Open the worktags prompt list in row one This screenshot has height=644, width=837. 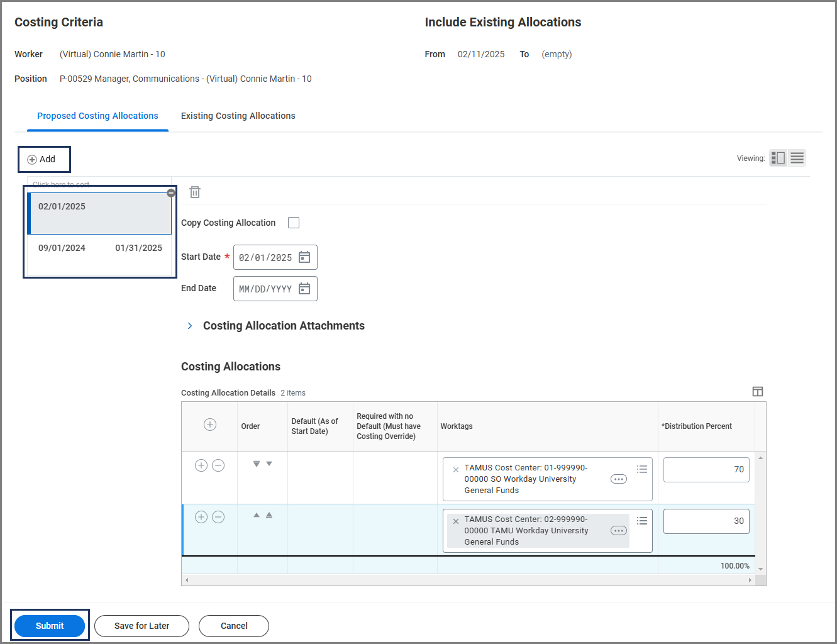(642, 469)
